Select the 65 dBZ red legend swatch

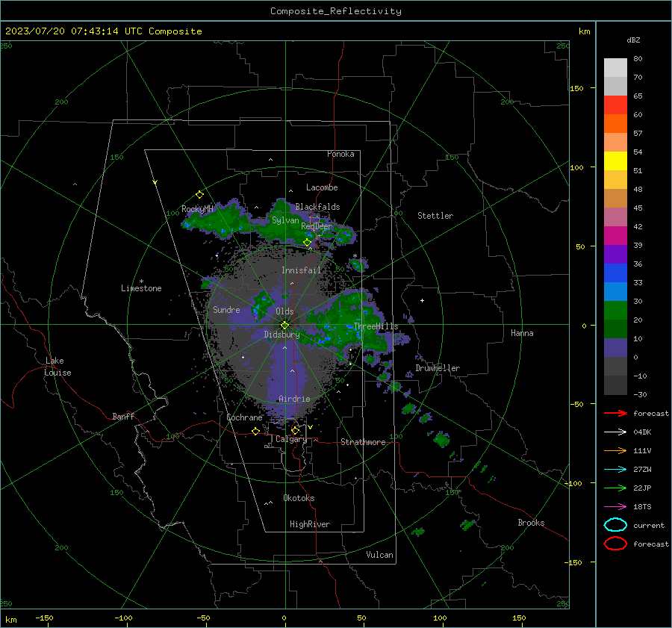615,105
